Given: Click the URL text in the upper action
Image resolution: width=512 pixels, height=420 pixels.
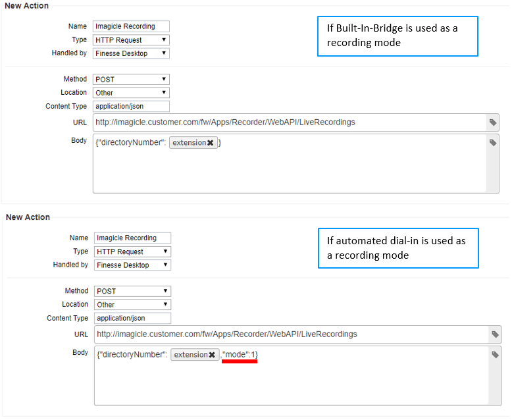Looking at the screenshot, I should (225, 122).
